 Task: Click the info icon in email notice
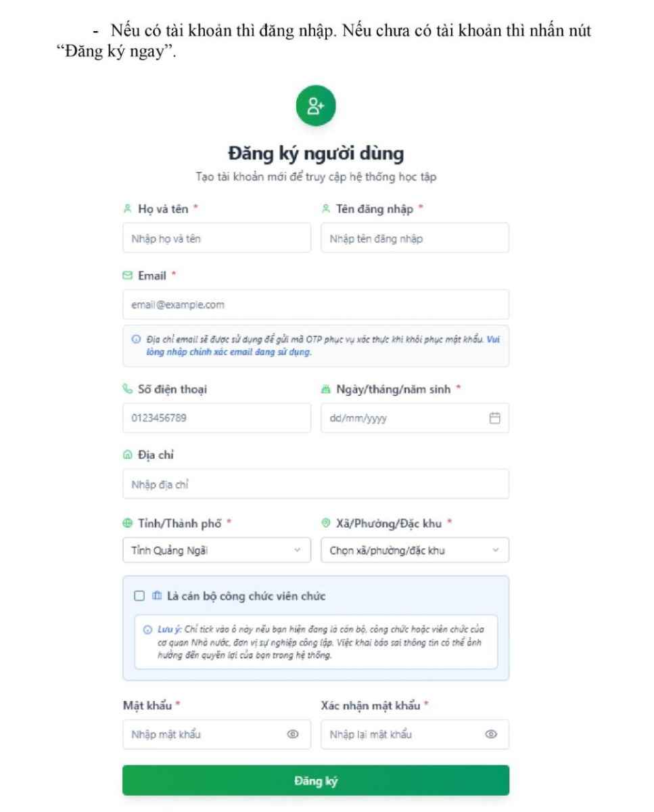point(136,340)
